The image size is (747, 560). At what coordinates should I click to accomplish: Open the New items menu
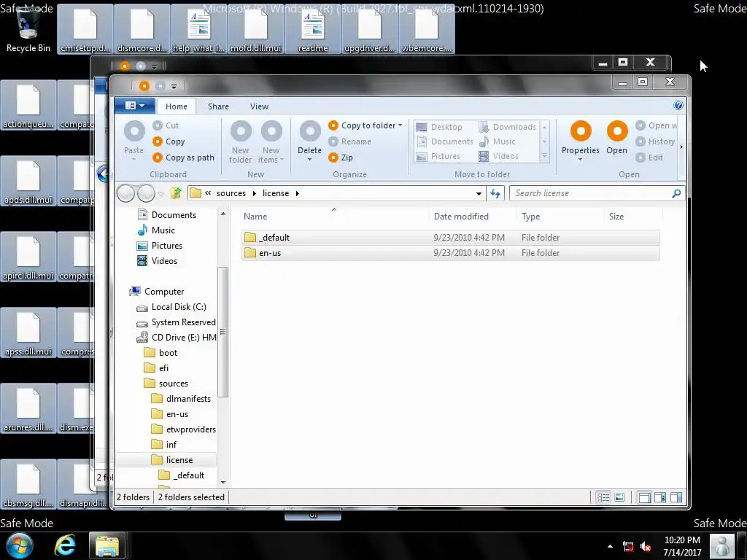271,142
